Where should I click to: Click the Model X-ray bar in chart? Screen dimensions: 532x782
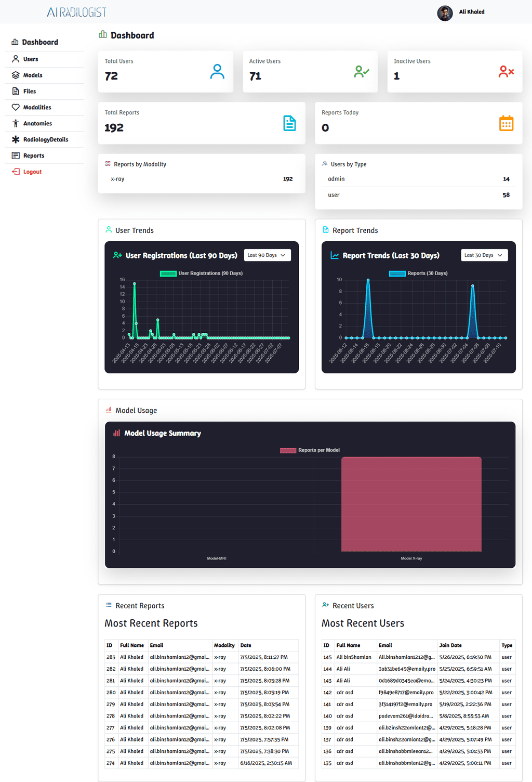tap(411, 504)
